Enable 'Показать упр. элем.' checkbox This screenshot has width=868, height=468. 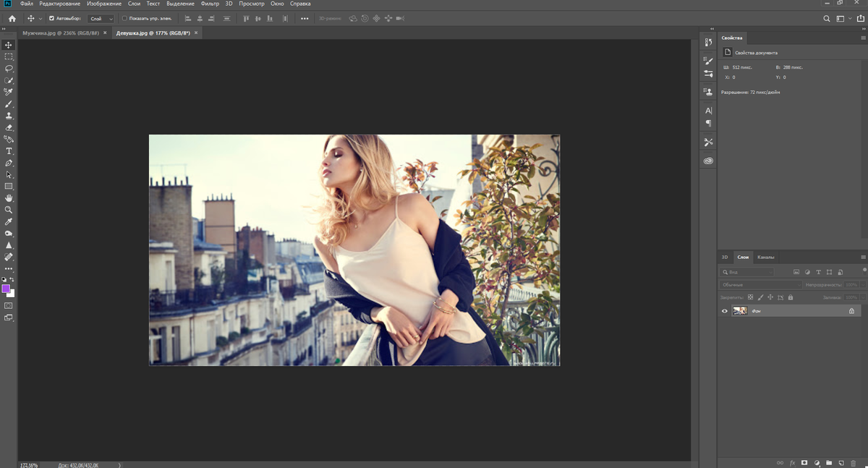(x=124, y=18)
